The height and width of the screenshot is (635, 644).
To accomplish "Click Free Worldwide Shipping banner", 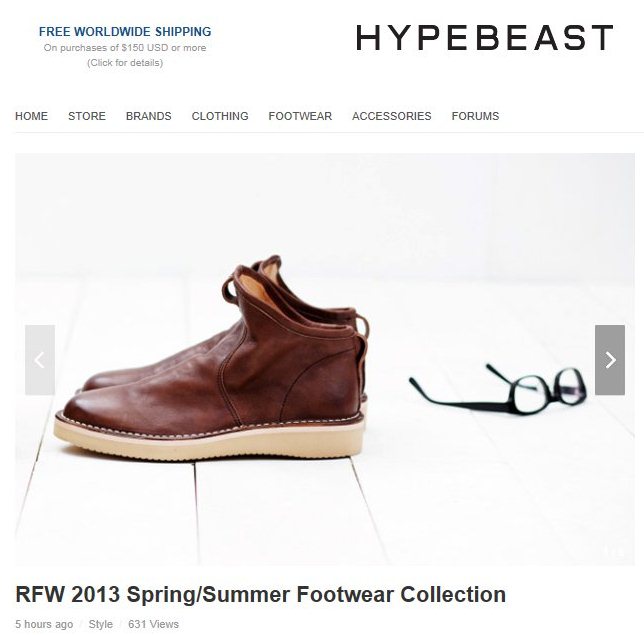I will [125, 32].
